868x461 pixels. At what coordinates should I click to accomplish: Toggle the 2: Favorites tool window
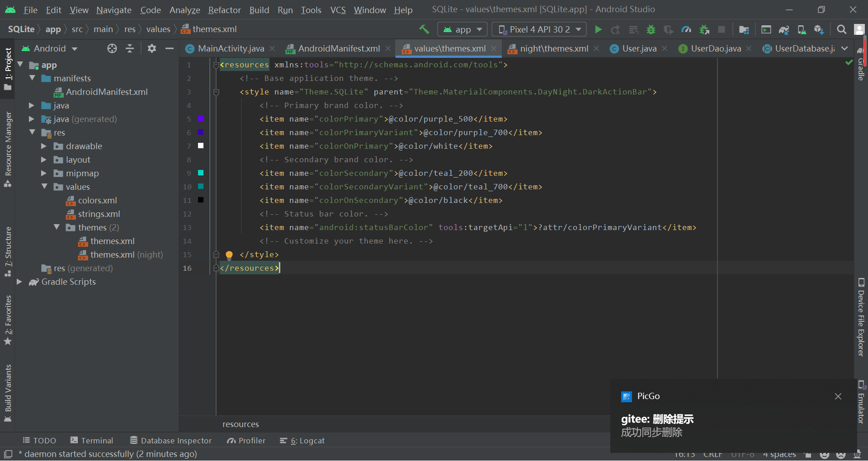8,320
